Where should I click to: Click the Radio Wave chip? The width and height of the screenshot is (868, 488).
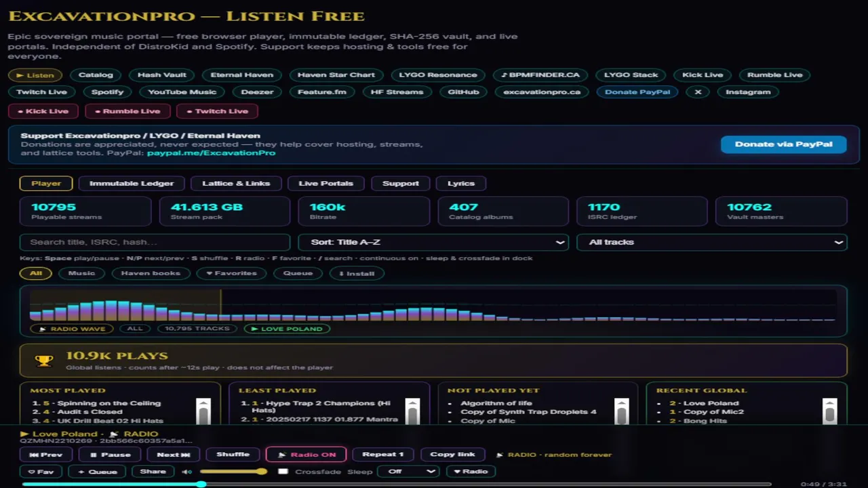pos(71,329)
